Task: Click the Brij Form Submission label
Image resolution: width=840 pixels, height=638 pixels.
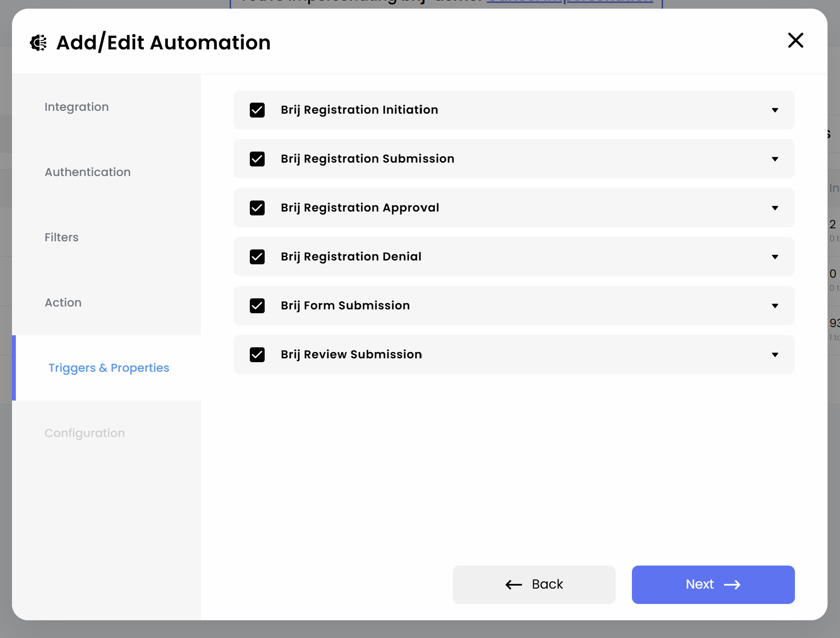Action: pos(345,306)
